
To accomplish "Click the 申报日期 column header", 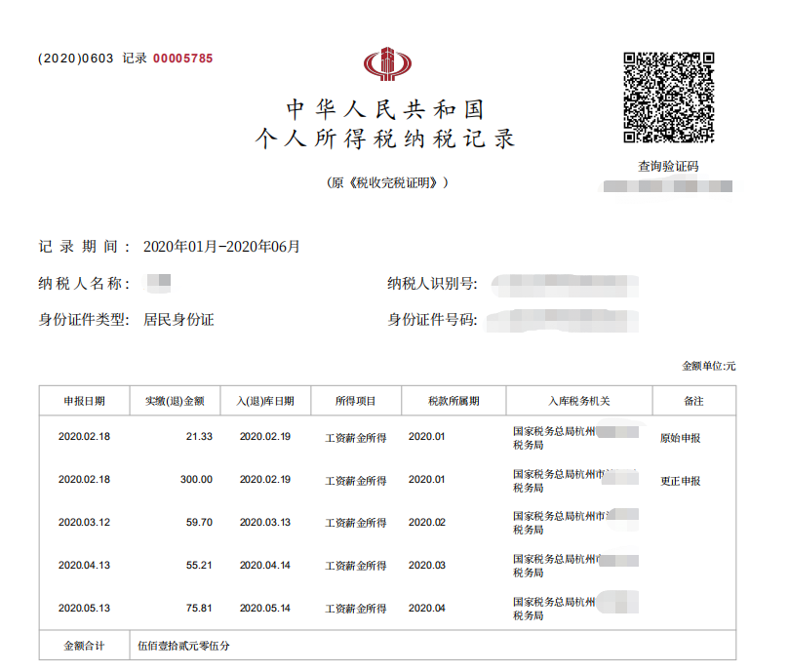I will point(84,401).
